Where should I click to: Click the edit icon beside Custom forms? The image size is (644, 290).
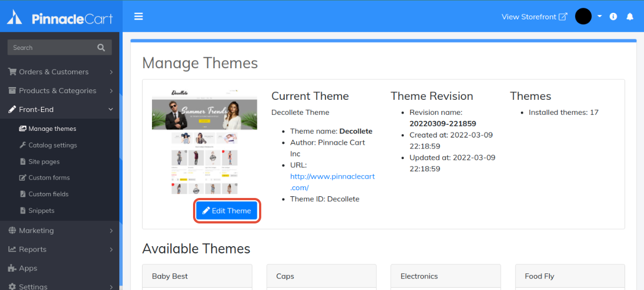[23, 177]
